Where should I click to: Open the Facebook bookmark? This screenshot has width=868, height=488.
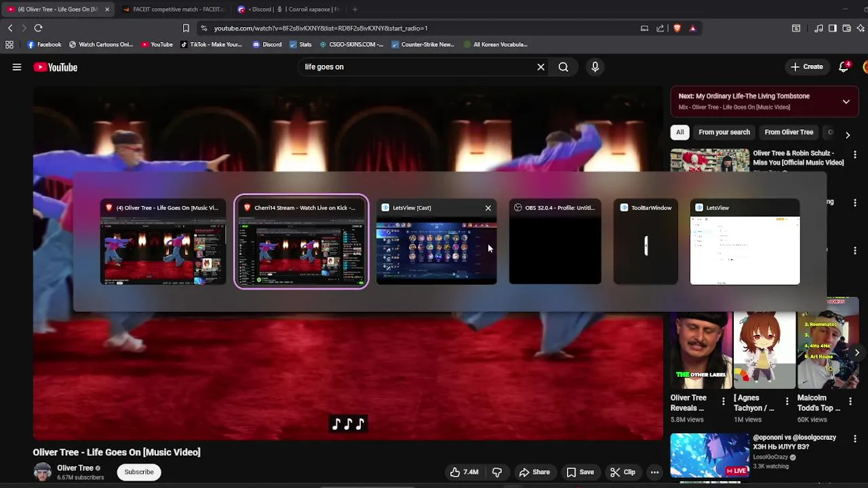click(45, 45)
